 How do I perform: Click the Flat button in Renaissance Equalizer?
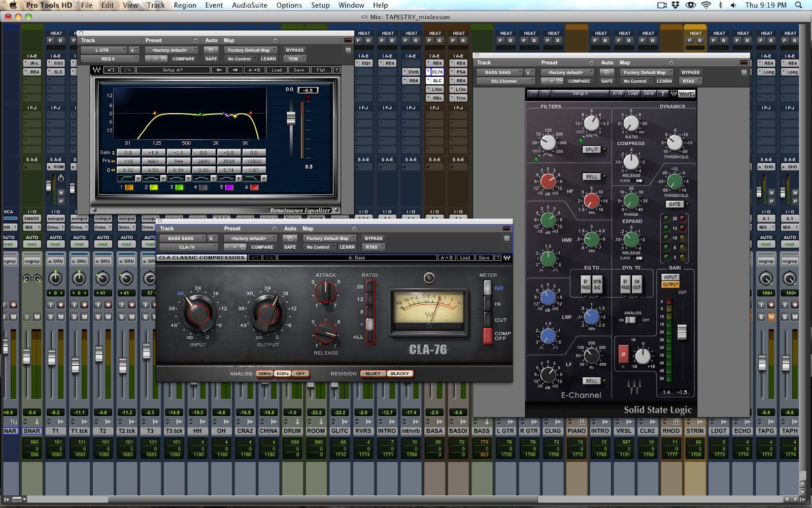[x=321, y=70]
